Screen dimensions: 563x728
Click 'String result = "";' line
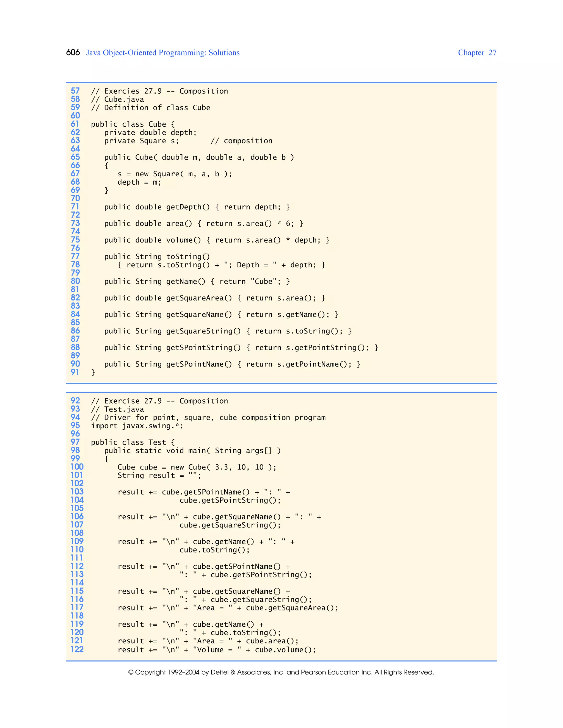[x=159, y=476]
